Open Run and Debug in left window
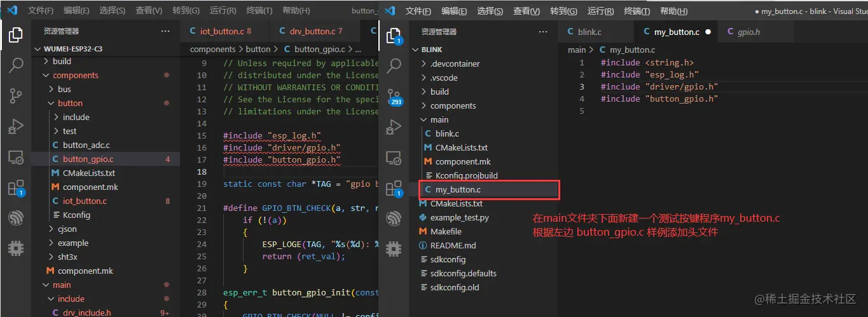This screenshot has height=317, width=868. [x=16, y=126]
